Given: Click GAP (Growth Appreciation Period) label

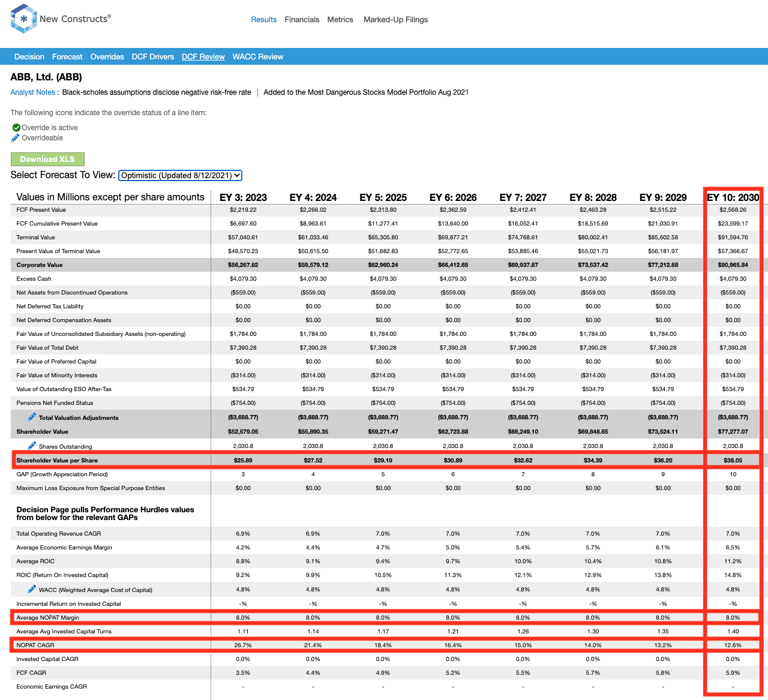Looking at the screenshot, I should [x=62, y=474].
